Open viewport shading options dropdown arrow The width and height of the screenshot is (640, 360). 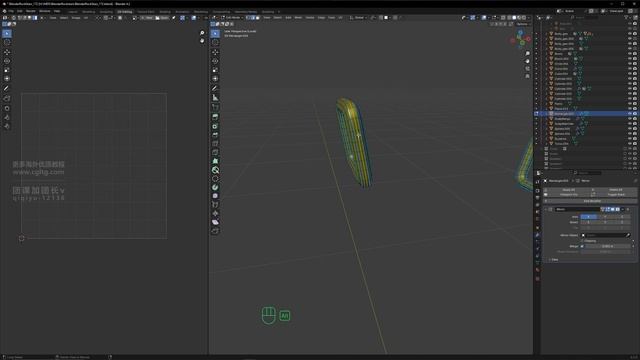pyautogui.click(x=529, y=18)
